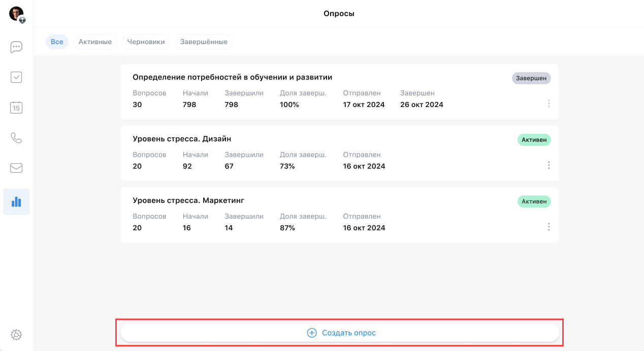Viewport: 644px width, 351px height.
Task: Switch to the Черновики filter tab
Action: point(146,42)
